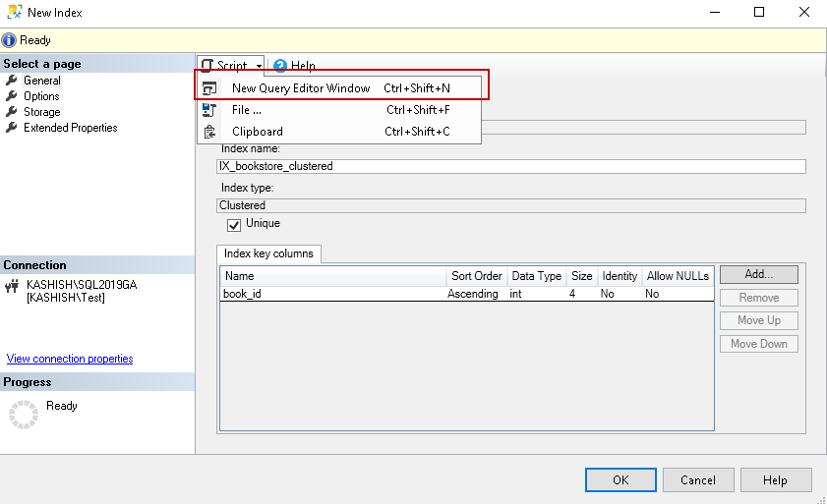
Task: Click the Allow NULLs column header
Action: coord(678,276)
